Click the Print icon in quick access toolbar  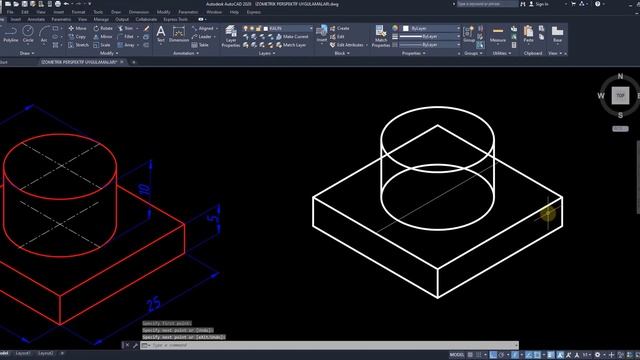point(58,4)
